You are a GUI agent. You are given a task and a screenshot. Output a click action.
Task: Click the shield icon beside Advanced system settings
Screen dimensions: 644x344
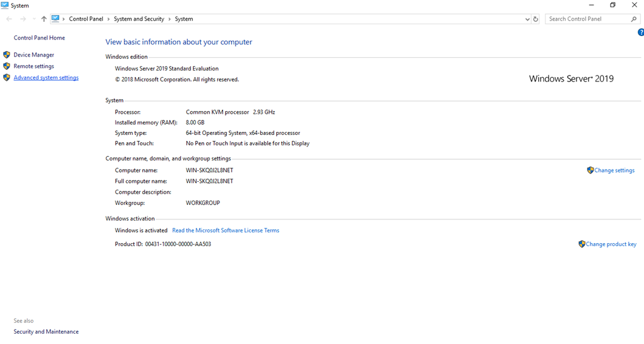coord(7,78)
